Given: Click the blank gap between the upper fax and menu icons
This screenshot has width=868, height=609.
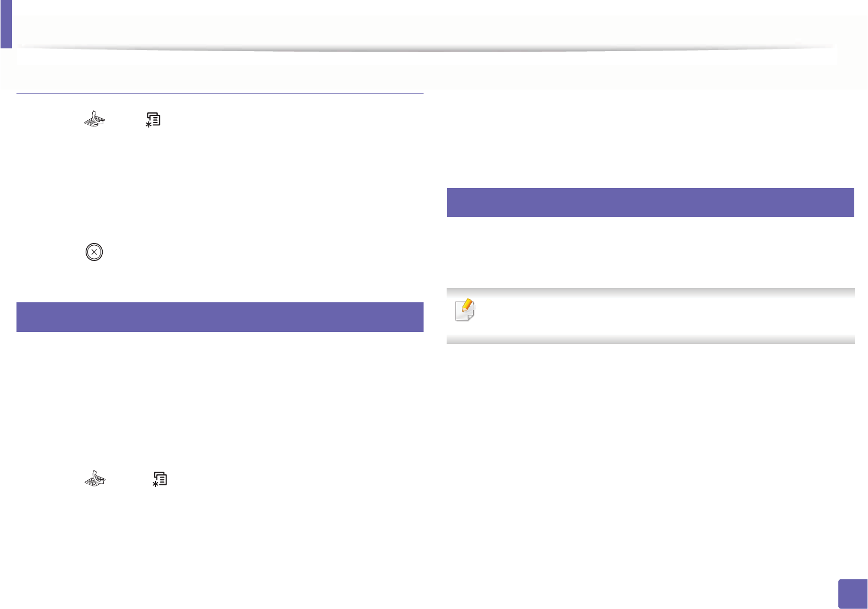Looking at the screenshot, I should point(125,120).
